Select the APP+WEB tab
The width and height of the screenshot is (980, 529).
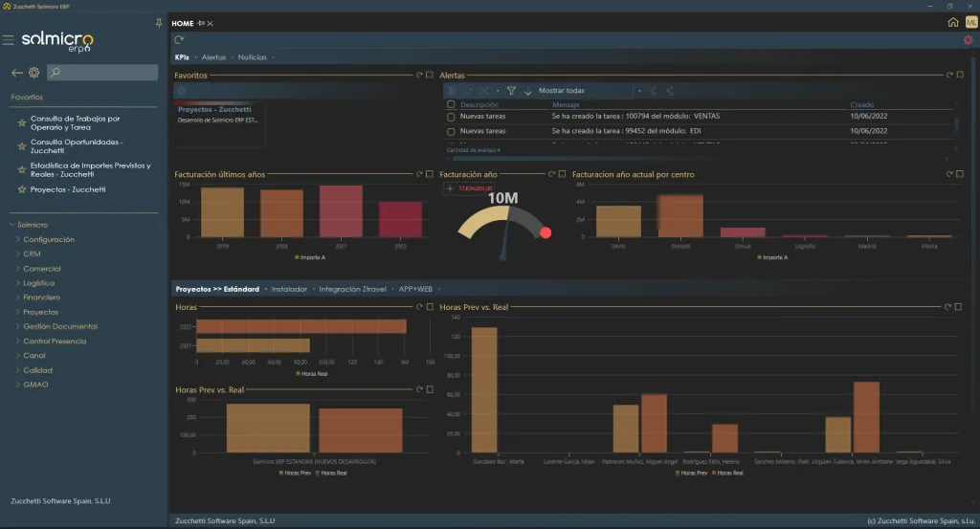[x=415, y=289]
